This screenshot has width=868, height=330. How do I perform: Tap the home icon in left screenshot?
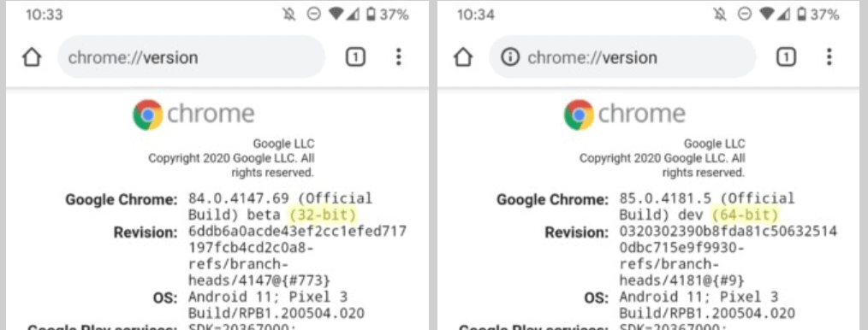point(32,57)
